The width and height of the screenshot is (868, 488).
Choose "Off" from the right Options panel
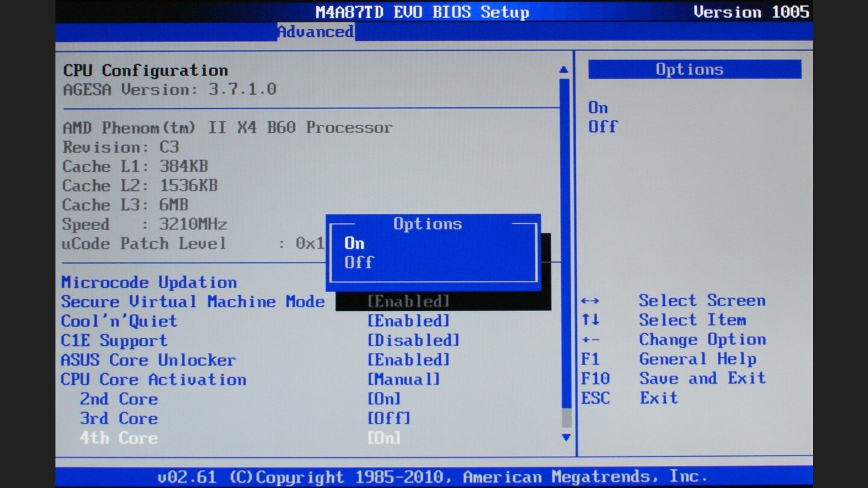tap(603, 126)
